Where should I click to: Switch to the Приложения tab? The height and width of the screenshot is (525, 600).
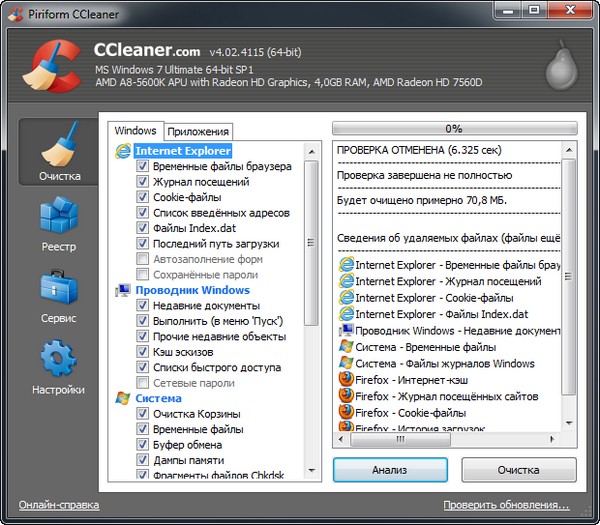(198, 132)
